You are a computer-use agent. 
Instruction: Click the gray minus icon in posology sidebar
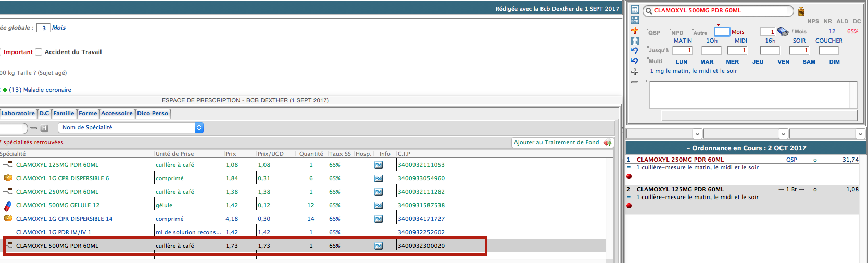click(635, 82)
